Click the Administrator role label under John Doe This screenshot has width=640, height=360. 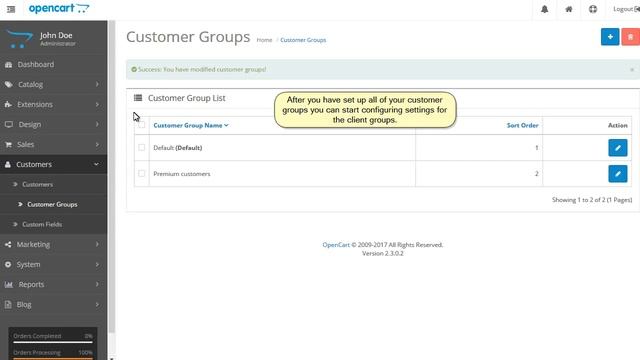58,44
